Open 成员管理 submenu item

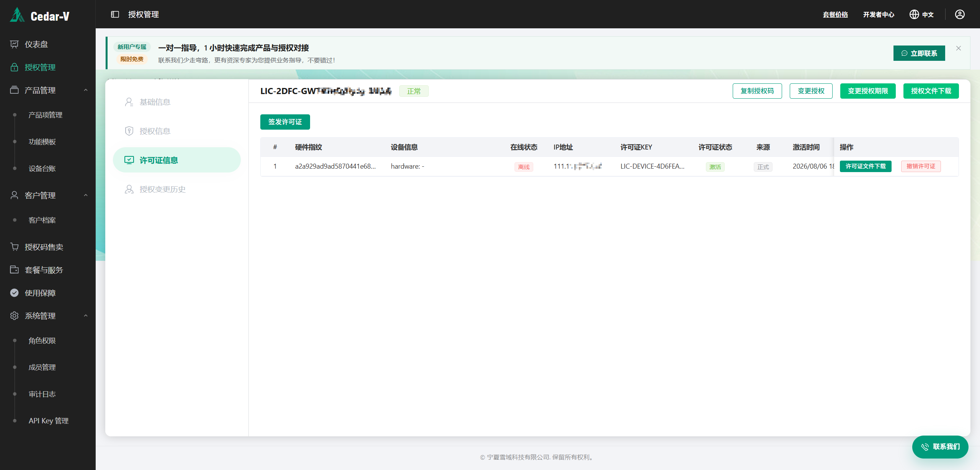click(42, 368)
